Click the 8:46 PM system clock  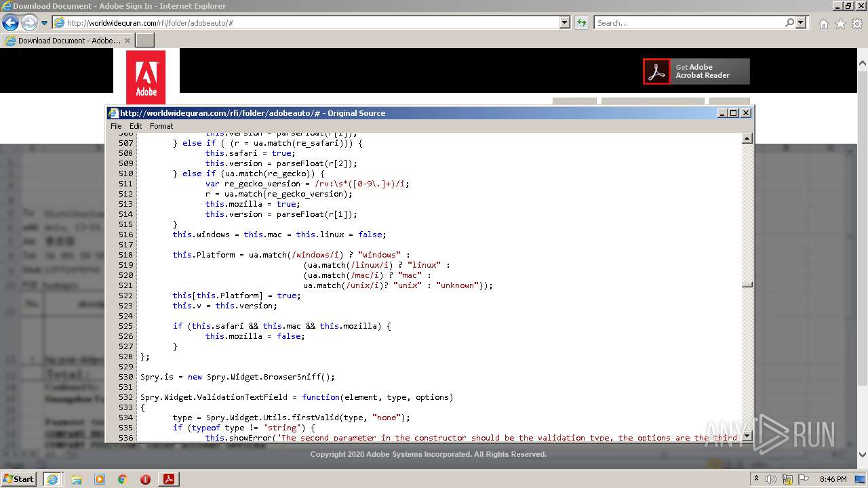pyautogui.click(x=833, y=479)
